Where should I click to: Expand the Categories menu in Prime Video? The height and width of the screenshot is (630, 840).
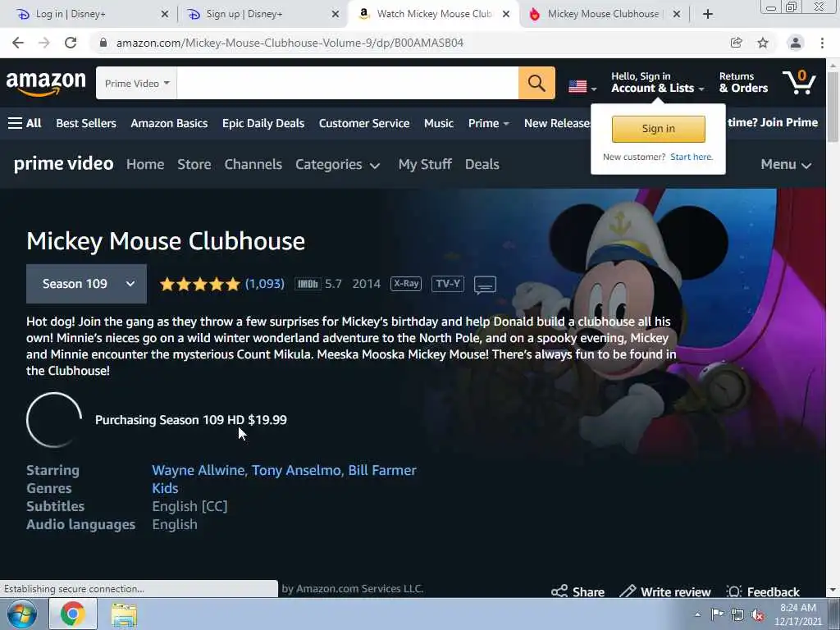click(x=337, y=164)
